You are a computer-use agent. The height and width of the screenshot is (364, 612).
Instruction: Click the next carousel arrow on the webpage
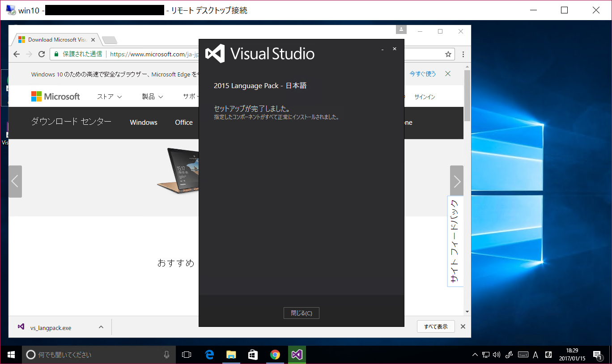[x=456, y=181]
